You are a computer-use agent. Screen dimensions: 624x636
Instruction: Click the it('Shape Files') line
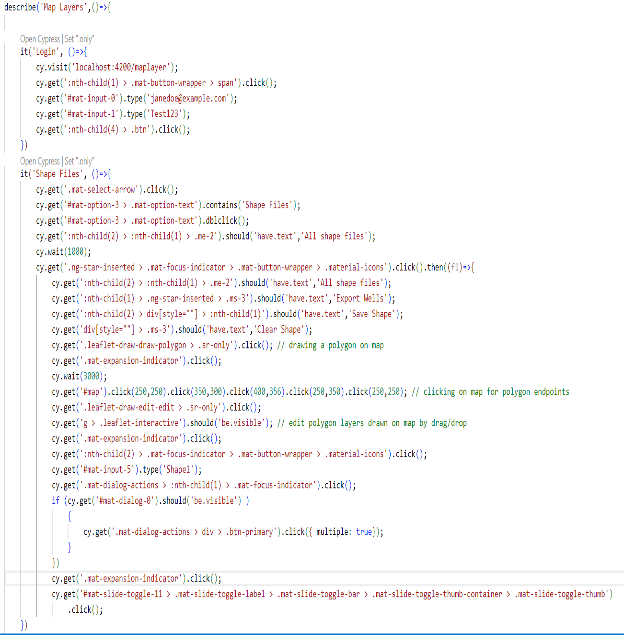(65, 174)
